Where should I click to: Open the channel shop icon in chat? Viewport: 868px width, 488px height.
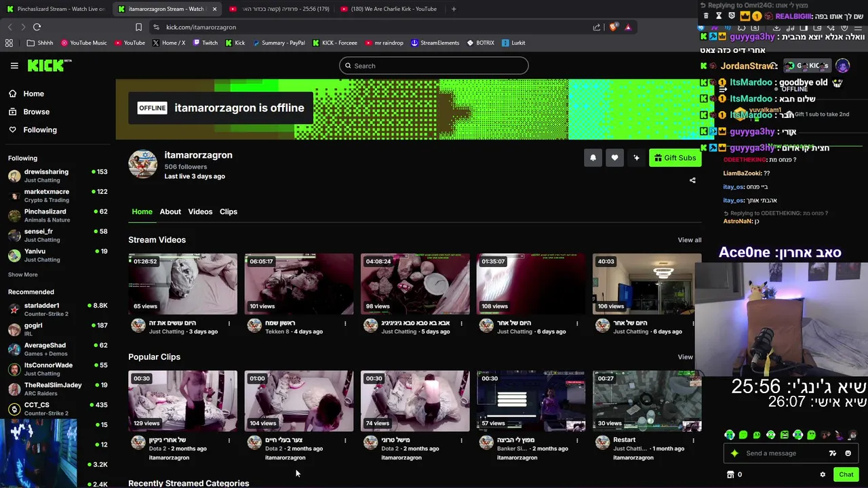pyautogui.click(x=730, y=474)
